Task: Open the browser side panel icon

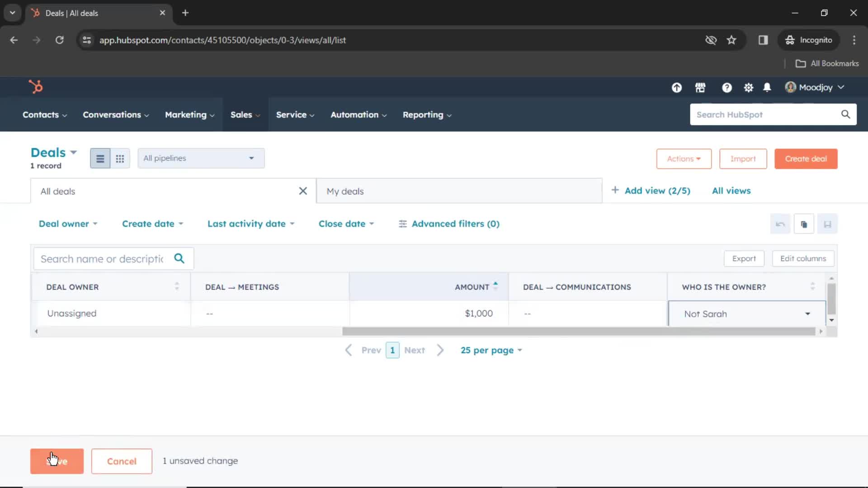Action: (x=763, y=40)
